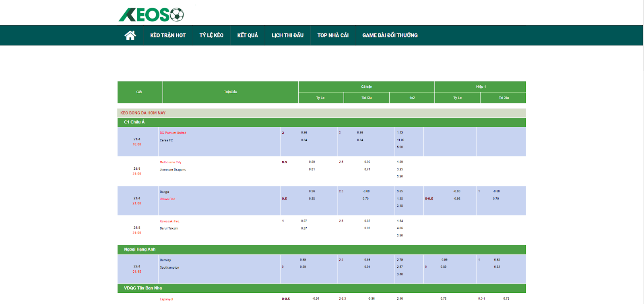Click kickoff time 01:45 for Burnley match
644x304 pixels.
coord(137,271)
